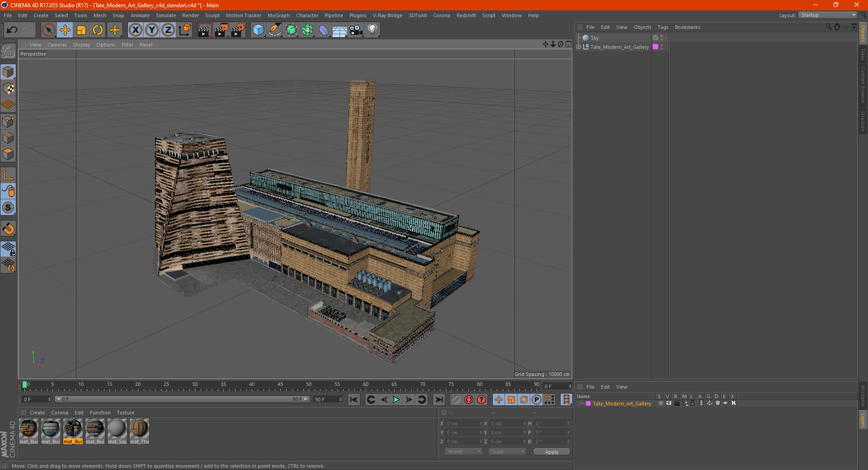Image resolution: width=868 pixels, height=470 pixels.
Task: Open the Content Browser side tab
Action: click(x=863, y=85)
